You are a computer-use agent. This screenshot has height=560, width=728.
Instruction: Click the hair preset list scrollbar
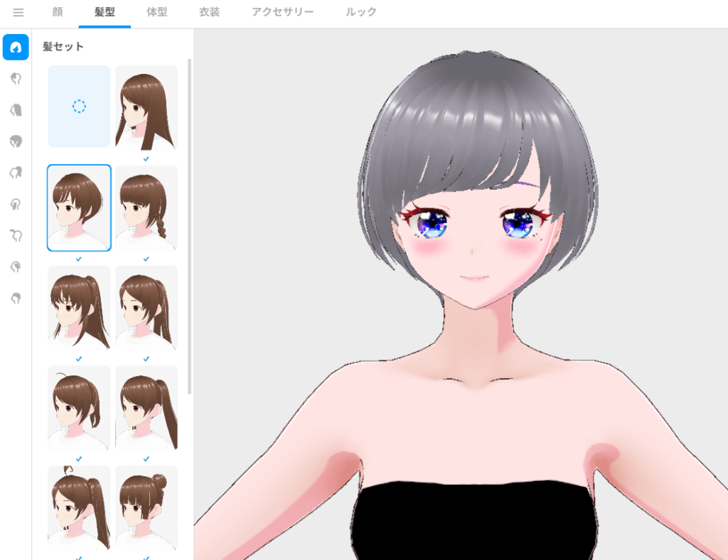click(189, 227)
